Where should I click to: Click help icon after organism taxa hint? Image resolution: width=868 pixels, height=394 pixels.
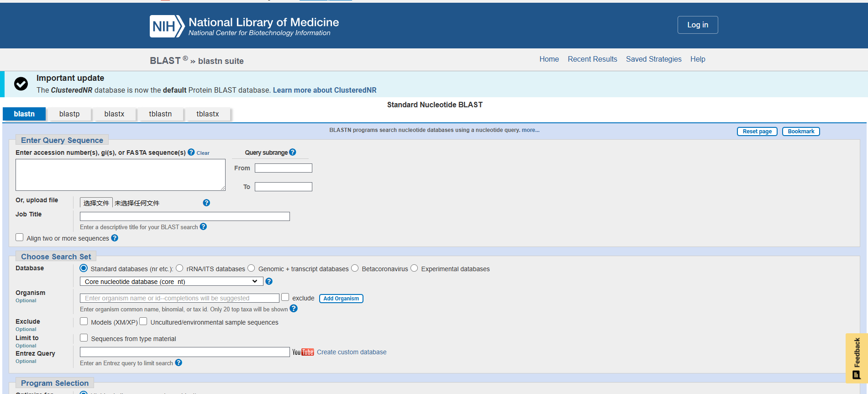click(294, 309)
